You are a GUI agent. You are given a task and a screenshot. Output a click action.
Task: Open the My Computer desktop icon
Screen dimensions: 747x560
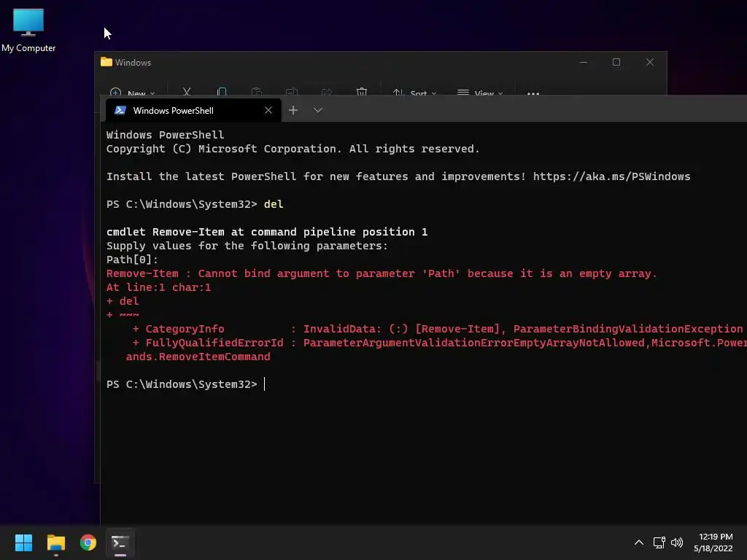click(28, 30)
